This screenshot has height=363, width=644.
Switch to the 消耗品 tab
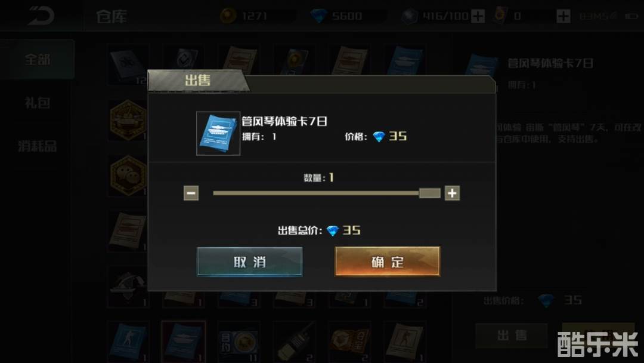38,146
